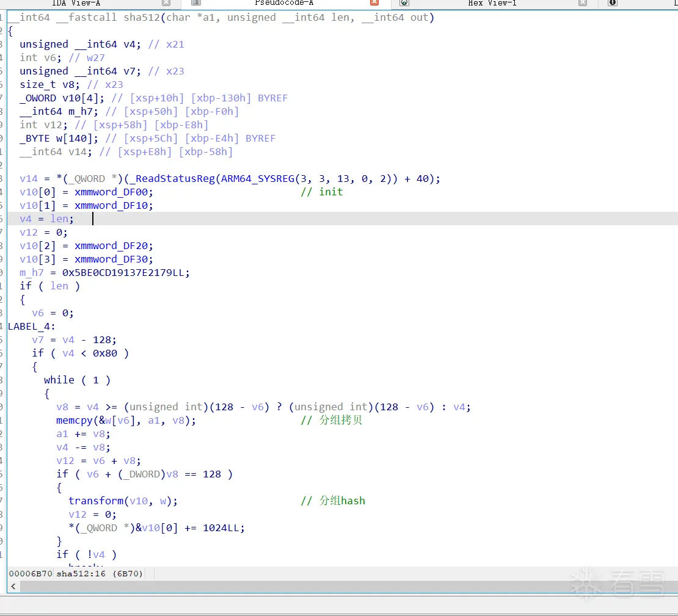Click the 'v7 = v4 - 128;' line
Image resolution: width=678 pixels, height=616 pixels.
[x=74, y=340]
